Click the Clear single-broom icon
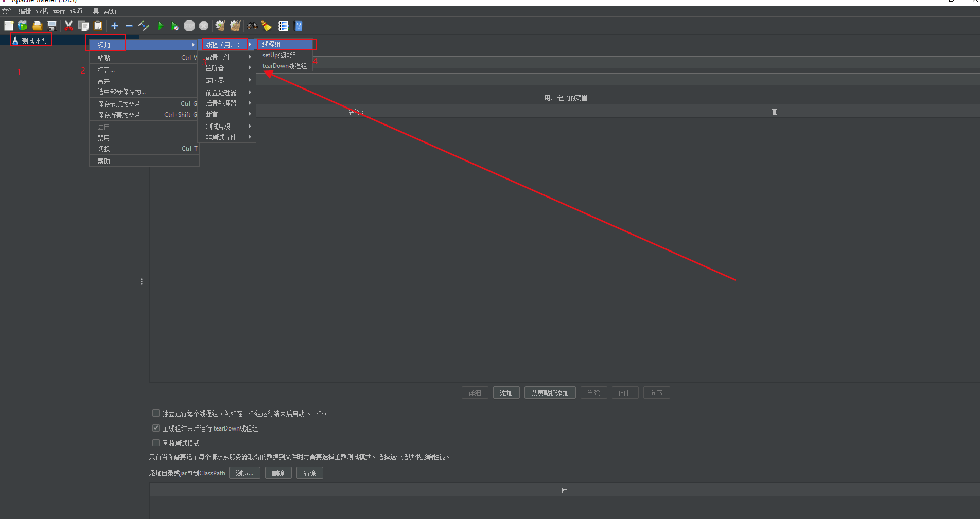Viewport: 980px width, 519px height. coord(220,26)
